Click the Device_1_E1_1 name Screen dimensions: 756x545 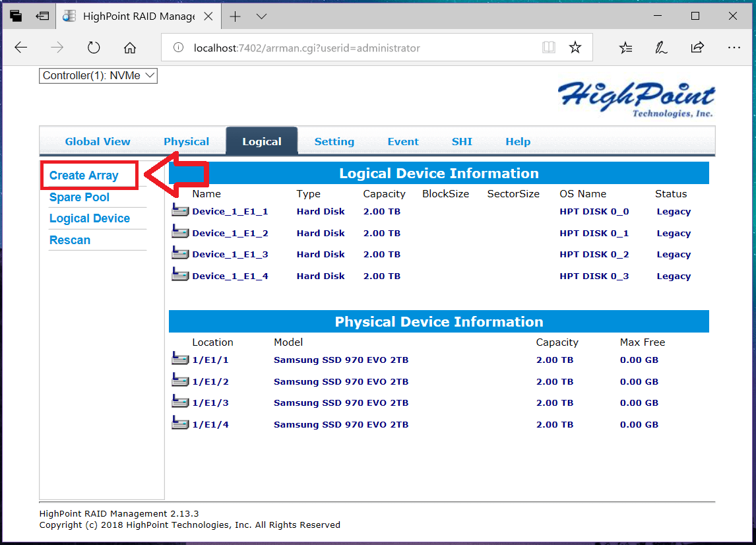pos(230,211)
